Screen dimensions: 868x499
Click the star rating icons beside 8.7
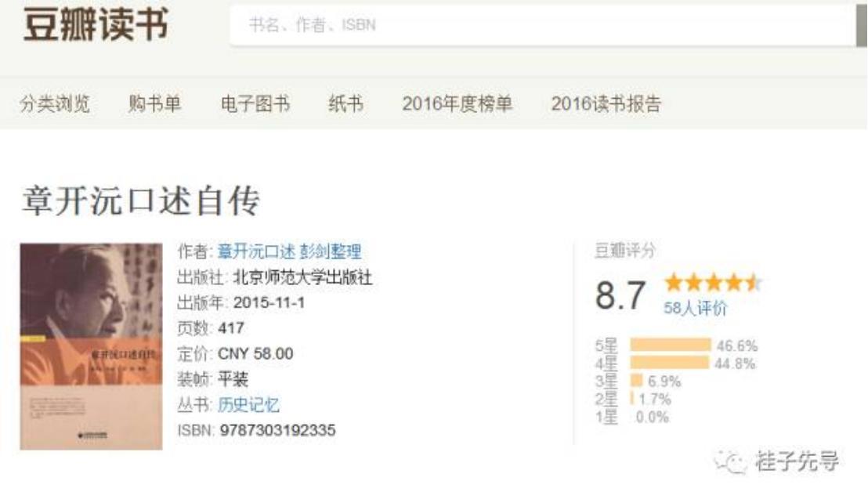point(712,283)
